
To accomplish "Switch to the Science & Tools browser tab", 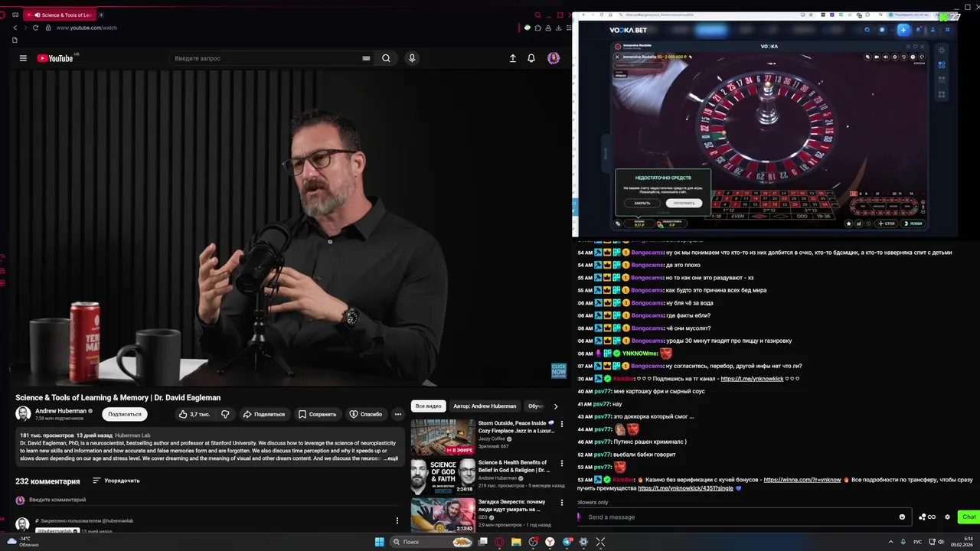I will coord(61,15).
